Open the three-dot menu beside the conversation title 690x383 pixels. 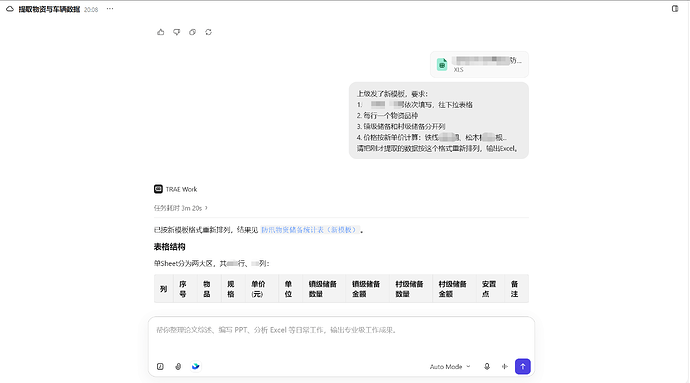coord(110,9)
